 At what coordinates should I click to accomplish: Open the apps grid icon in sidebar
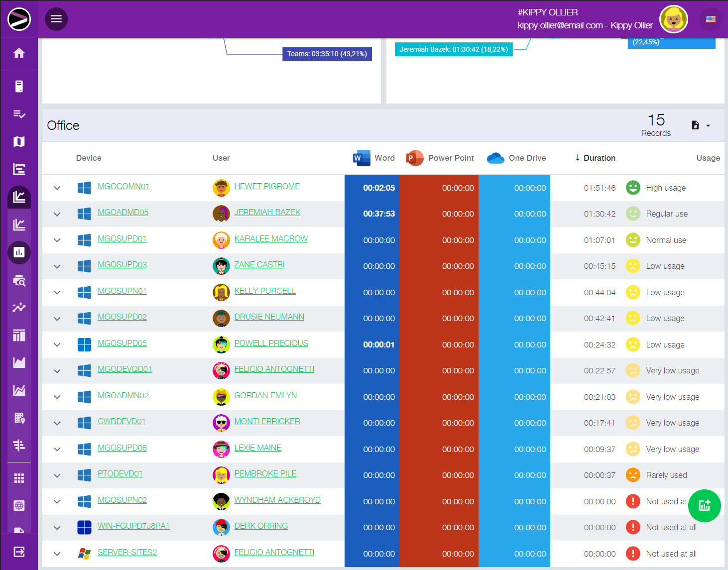(x=19, y=478)
